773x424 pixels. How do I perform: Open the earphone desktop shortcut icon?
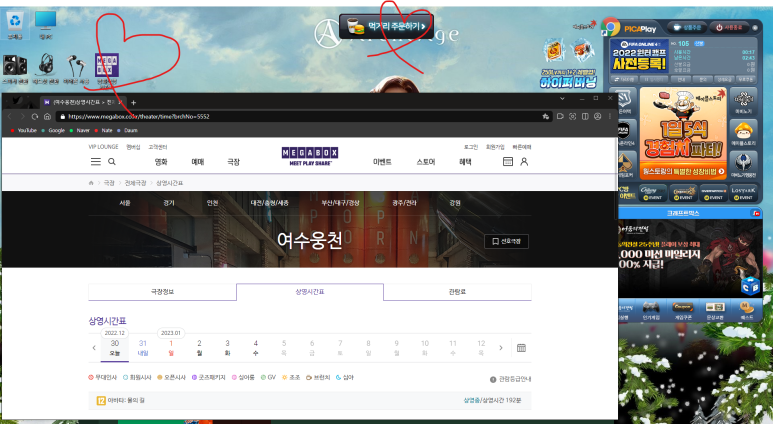click(x=76, y=65)
